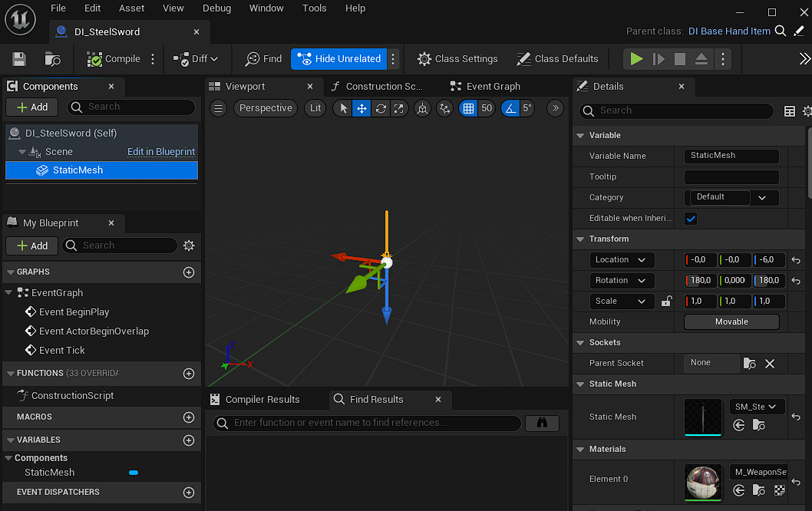
Task: Toggle rotation angle snapping in viewport
Action: 510,108
